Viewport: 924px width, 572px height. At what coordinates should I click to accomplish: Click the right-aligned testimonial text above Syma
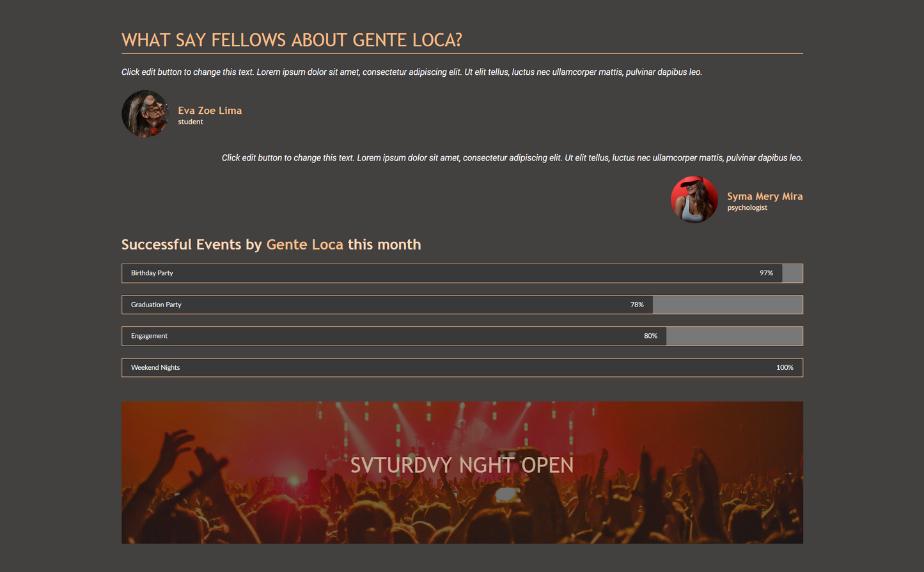point(512,158)
